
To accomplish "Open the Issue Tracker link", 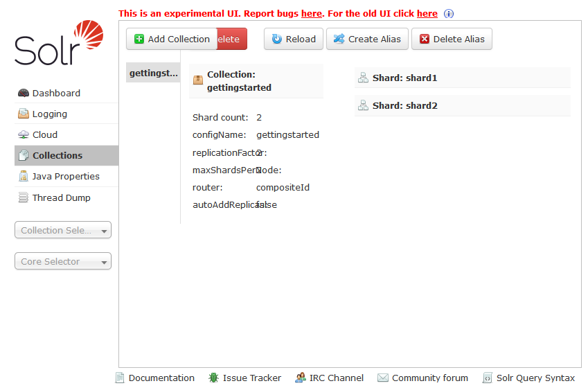I will tap(252, 378).
